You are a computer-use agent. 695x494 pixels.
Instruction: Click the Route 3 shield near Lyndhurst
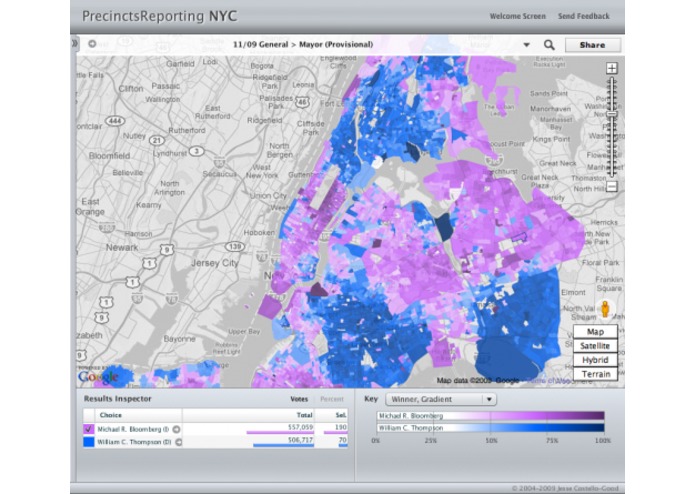196,152
